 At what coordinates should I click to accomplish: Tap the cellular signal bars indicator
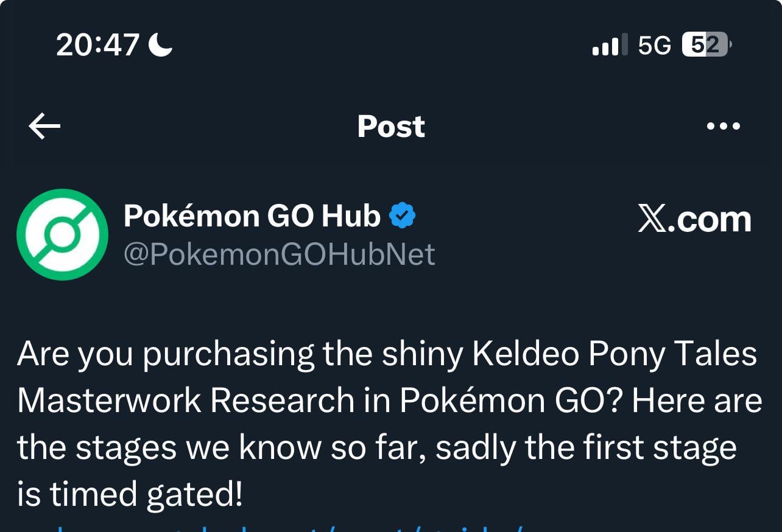tap(606, 45)
